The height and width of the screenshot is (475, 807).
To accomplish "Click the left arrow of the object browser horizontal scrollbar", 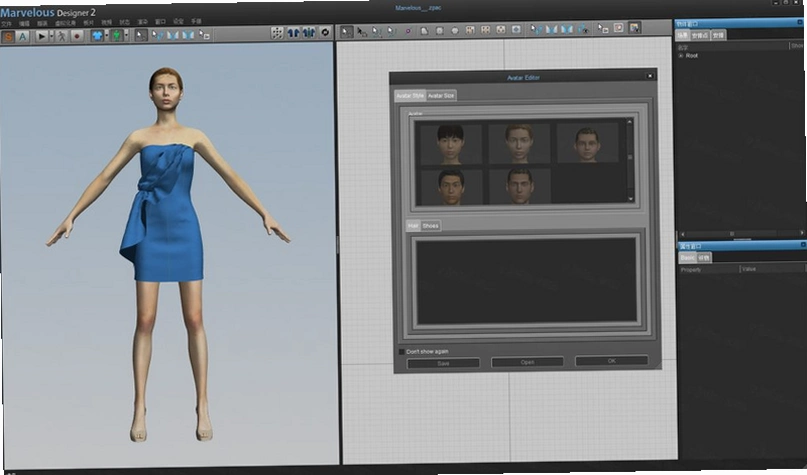I will coord(682,234).
